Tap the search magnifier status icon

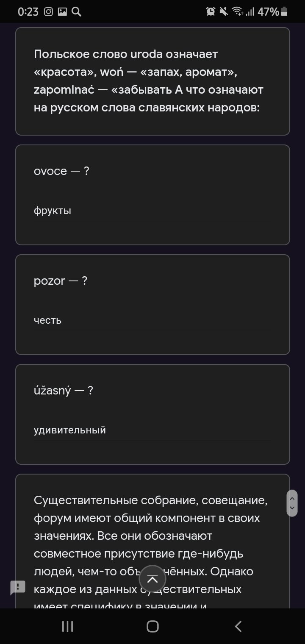coord(76,12)
